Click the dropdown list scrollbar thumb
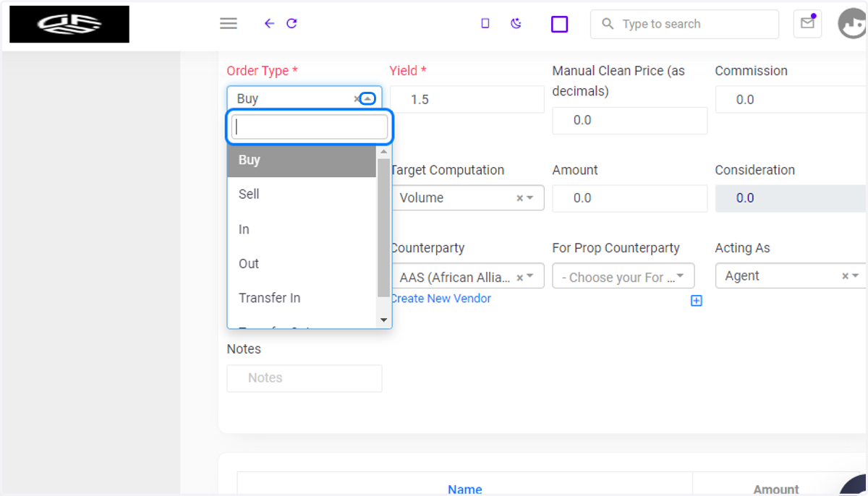Image resolution: width=868 pixels, height=496 pixels. 383,228
